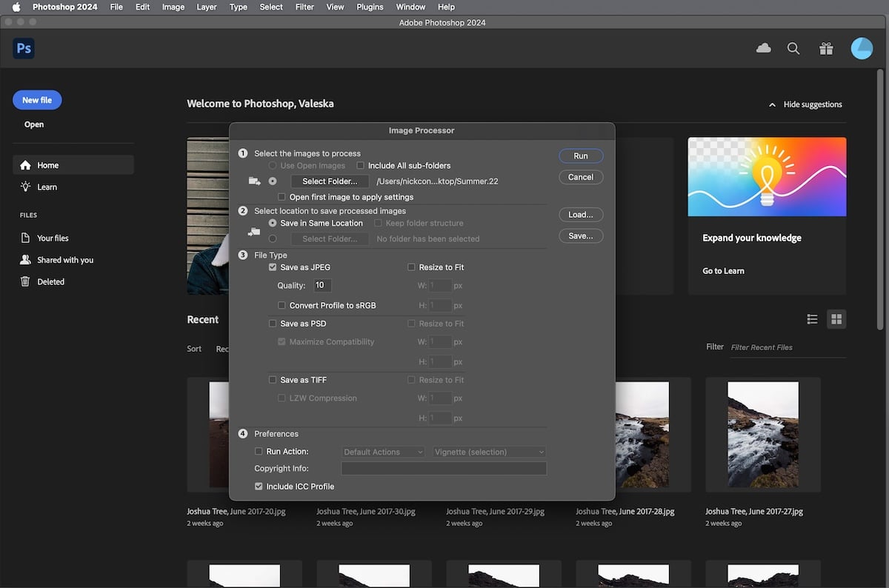Viewport: 889px width, 588px height.
Task: Open the Vignette (selection) action dropdown
Action: pos(488,451)
